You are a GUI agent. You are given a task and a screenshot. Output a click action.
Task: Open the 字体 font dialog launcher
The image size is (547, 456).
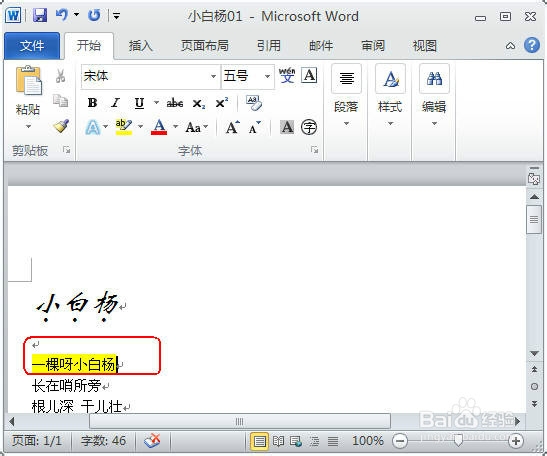314,150
